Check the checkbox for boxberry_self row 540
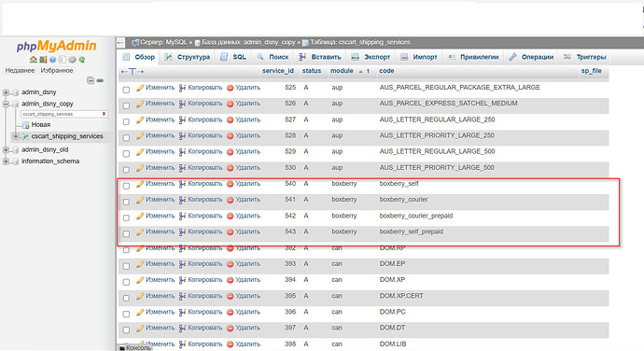This screenshot has height=351, width=644. 126,186
